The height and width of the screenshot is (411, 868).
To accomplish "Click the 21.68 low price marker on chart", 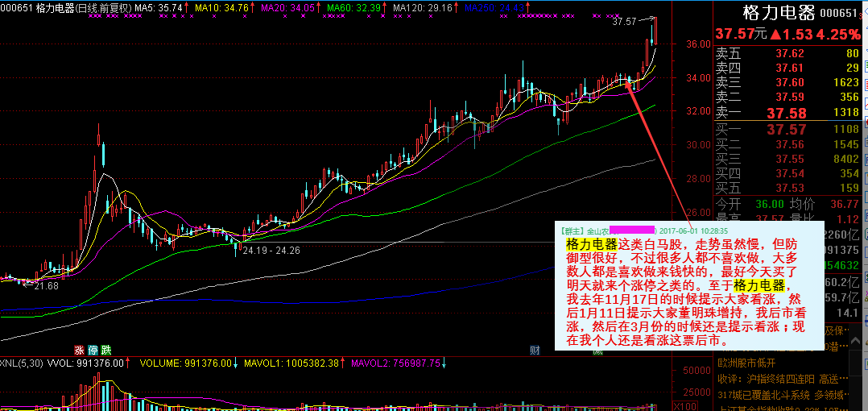I will 46,286.
